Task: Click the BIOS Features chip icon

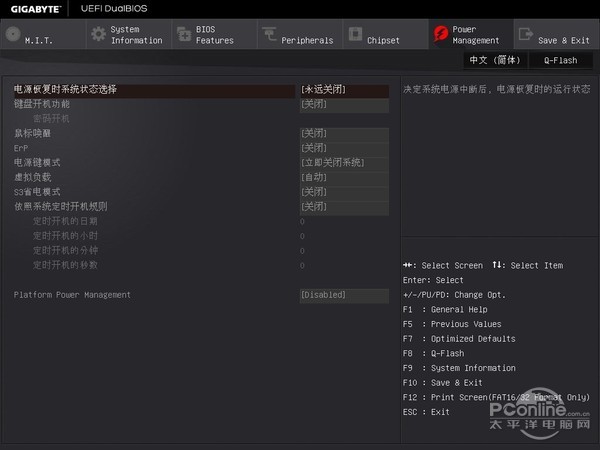Action: pyautogui.click(x=184, y=34)
